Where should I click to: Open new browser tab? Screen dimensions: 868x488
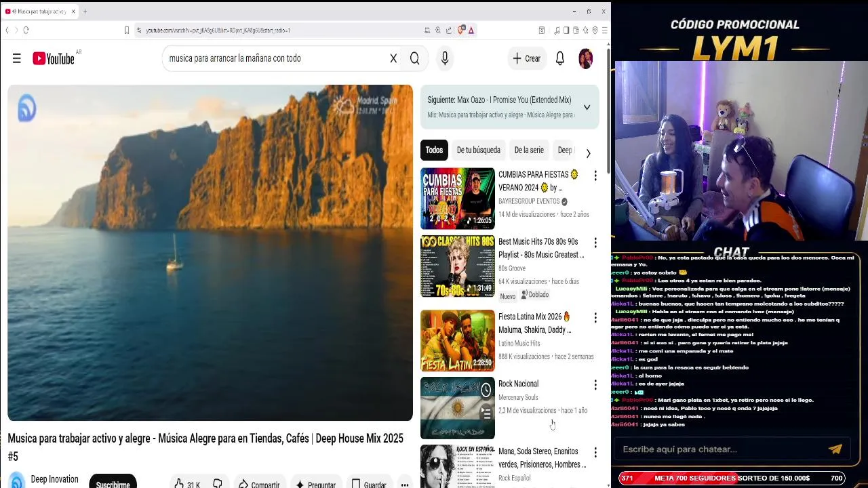coord(85,12)
